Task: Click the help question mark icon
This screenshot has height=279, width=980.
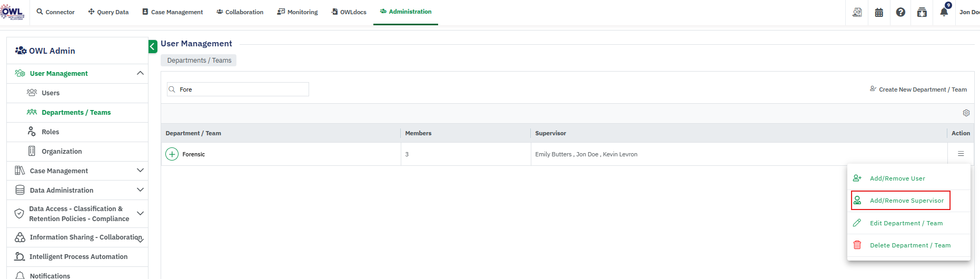Action: click(900, 12)
